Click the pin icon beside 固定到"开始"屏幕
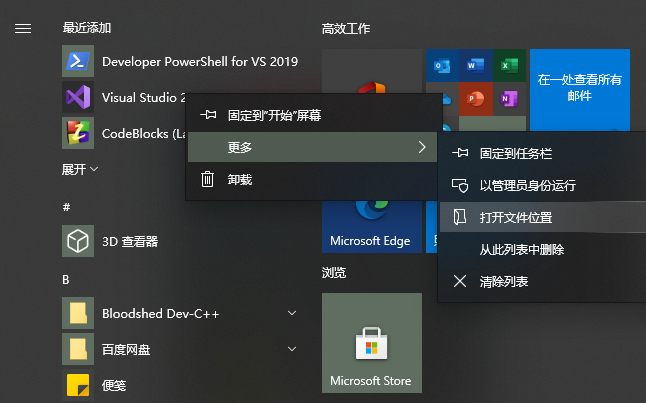 point(208,115)
